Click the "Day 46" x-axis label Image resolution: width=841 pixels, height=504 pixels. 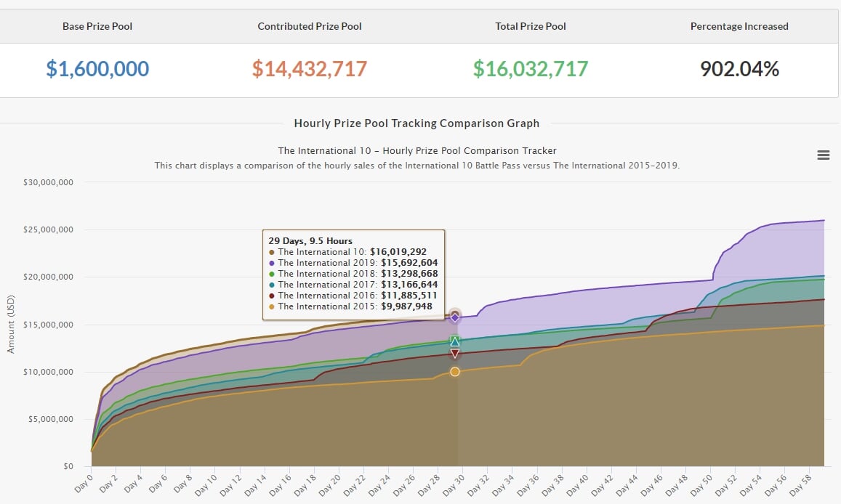coord(651,485)
